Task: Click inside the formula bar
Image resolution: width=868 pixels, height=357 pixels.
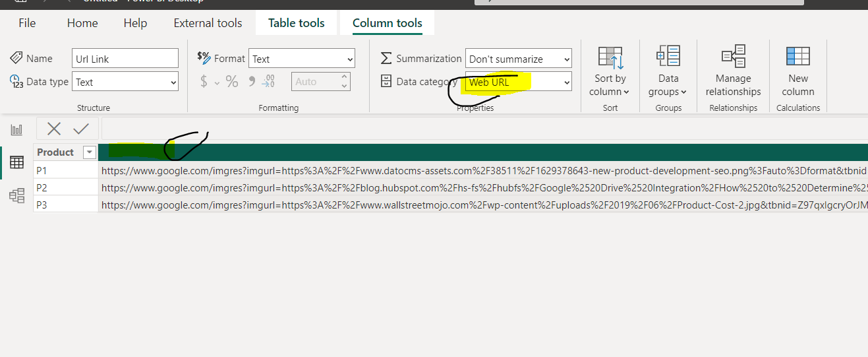Action: (x=484, y=129)
